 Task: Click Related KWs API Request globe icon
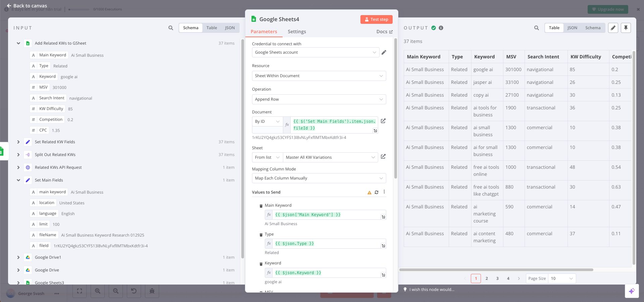(28, 167)
